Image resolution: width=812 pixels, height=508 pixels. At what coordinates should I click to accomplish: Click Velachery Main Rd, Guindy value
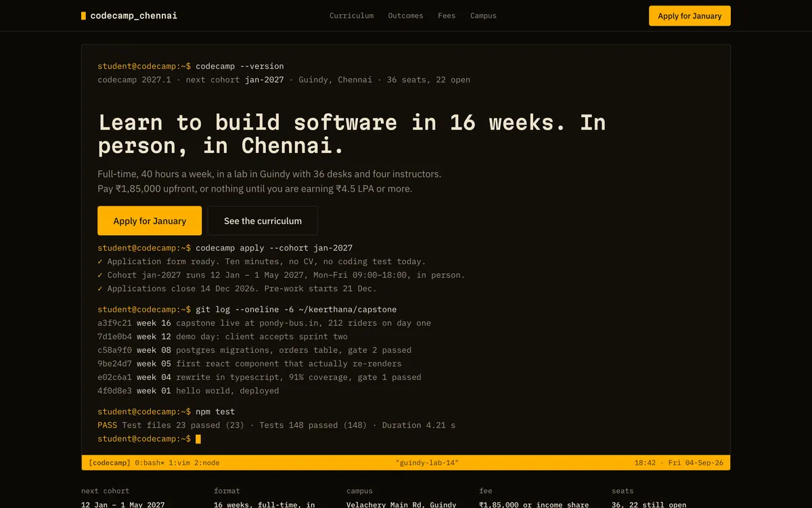401,505
